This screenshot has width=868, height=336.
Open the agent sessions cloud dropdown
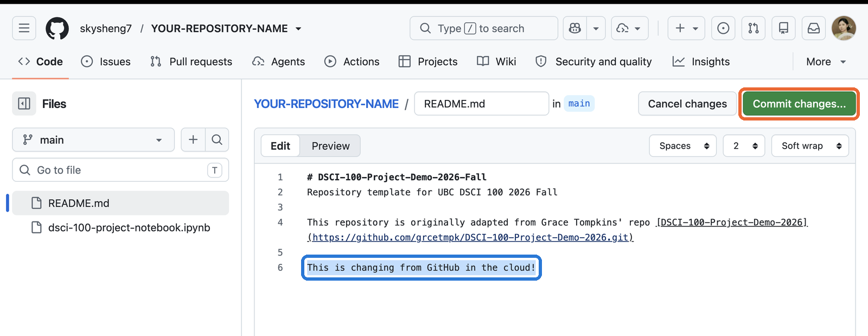(x=630, y=28)
